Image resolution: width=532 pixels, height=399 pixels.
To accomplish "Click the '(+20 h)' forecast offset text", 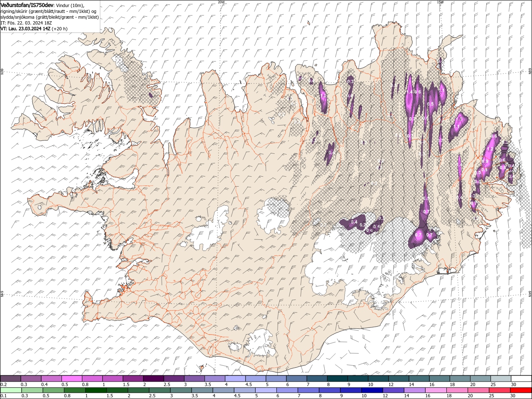I will pos(60,29).
